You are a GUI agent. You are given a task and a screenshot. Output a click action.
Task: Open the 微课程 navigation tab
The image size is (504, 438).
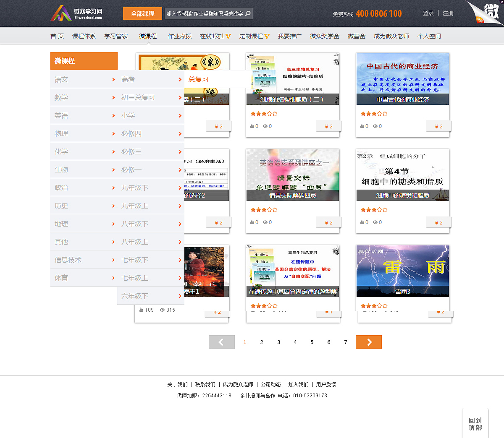point(148,36)
